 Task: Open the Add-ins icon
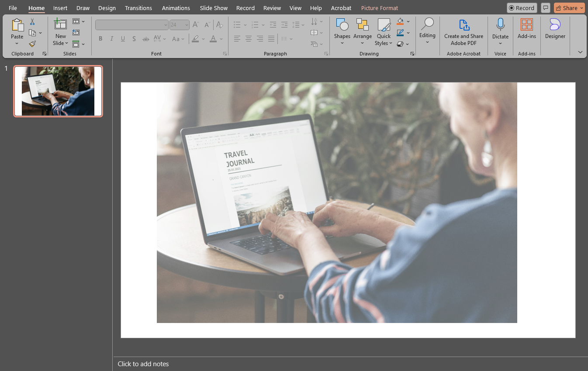coord(527,24)
